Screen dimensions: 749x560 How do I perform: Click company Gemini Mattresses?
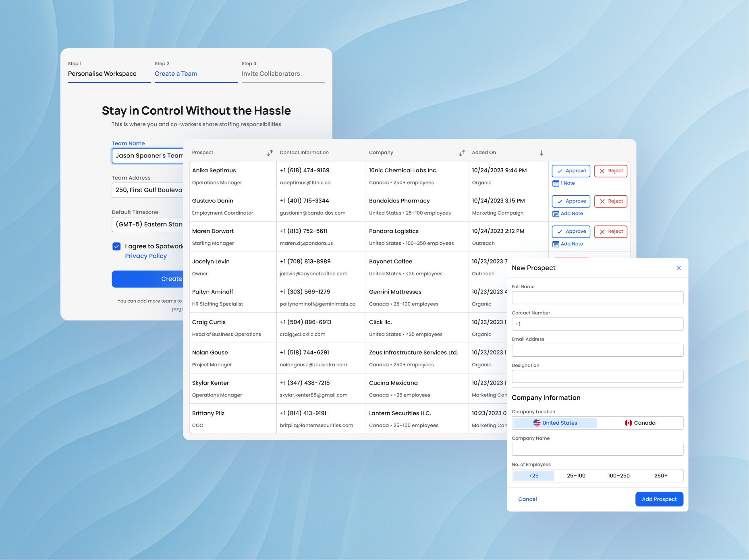[395, 292]
